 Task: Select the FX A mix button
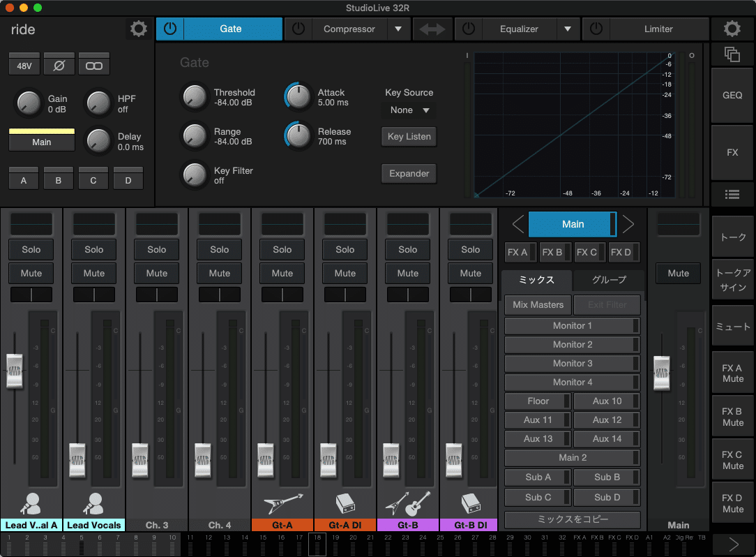(x=521, y=252)
